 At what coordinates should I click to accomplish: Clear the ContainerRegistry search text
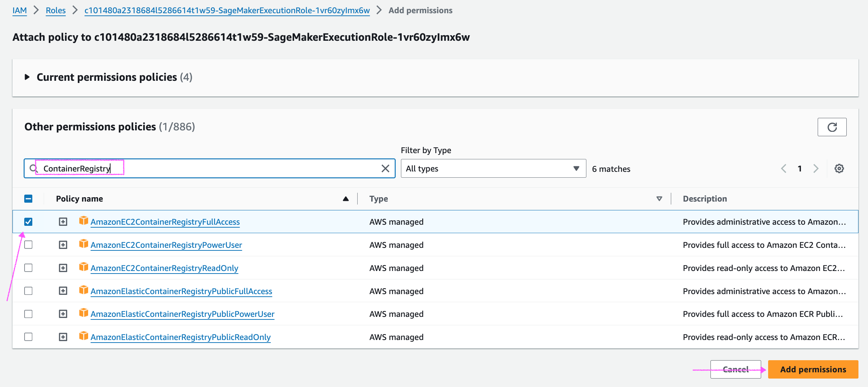[385, 169]
